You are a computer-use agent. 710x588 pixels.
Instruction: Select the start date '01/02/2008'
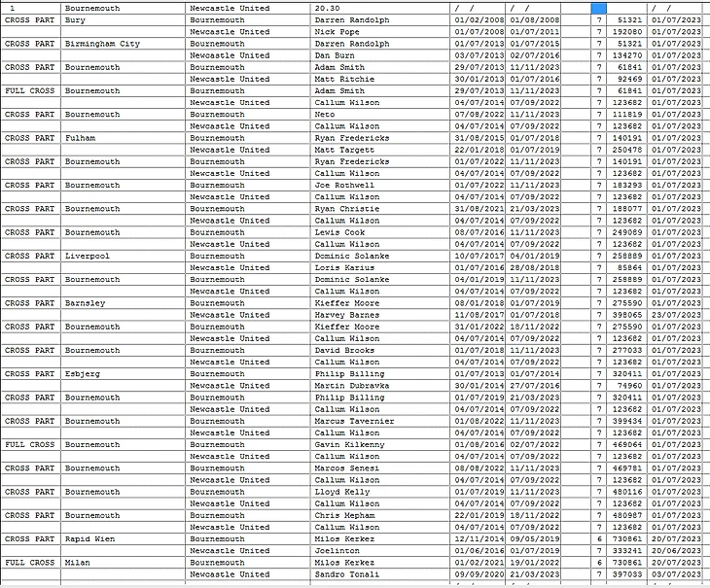pos(479,19)
